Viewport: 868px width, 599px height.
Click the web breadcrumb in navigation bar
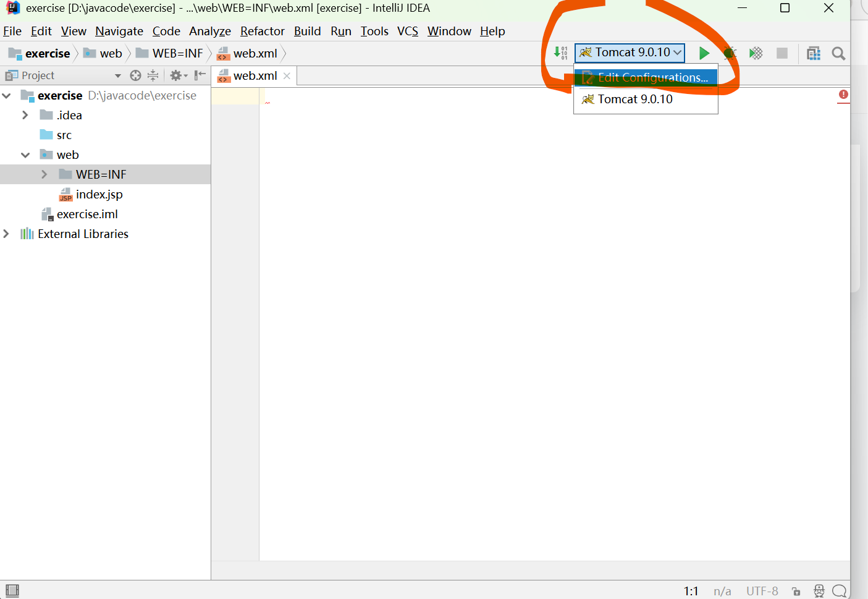coord(103,53)
